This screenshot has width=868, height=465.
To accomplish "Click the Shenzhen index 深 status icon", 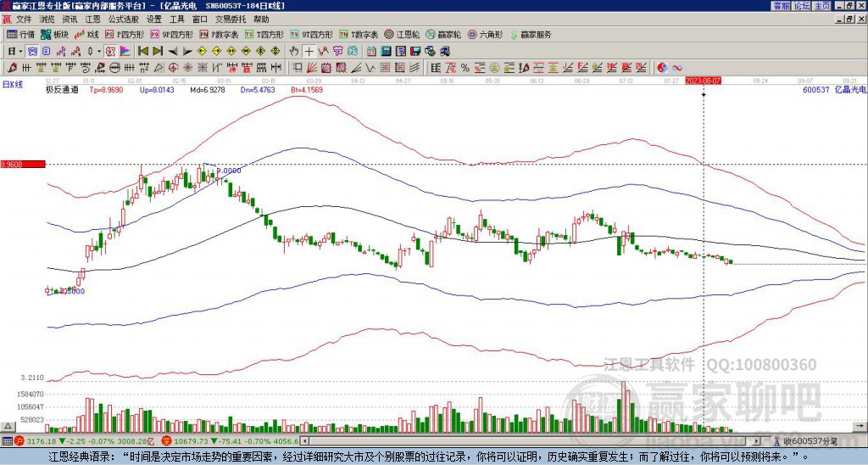I will [x=166, y=441].
